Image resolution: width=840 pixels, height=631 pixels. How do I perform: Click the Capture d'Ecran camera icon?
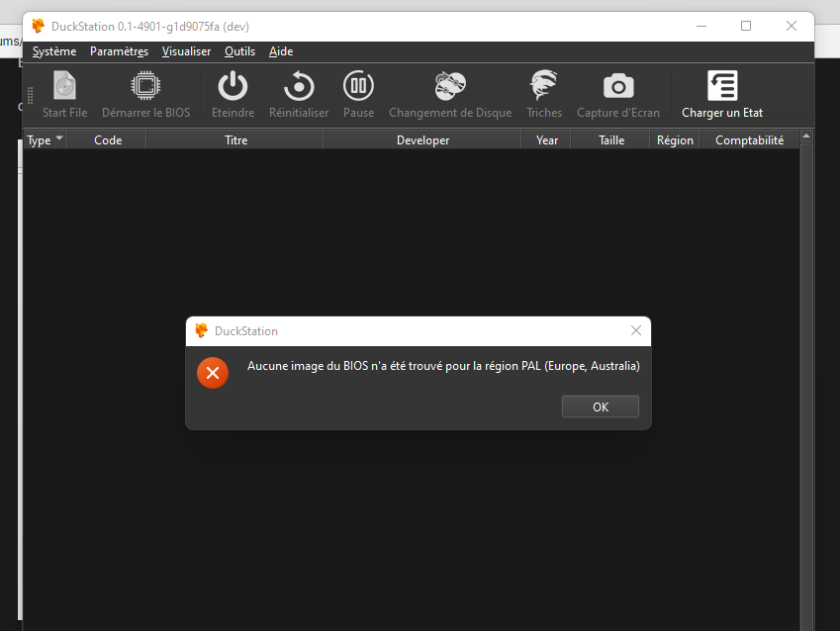[x=618, y=86]
